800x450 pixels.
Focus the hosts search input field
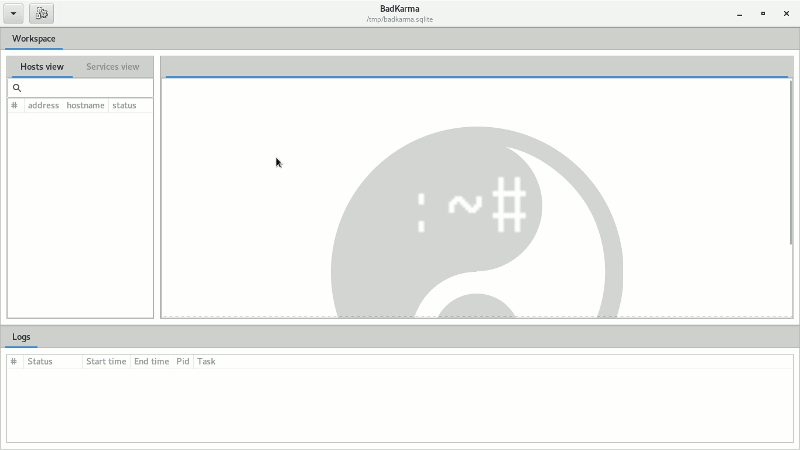80,88
